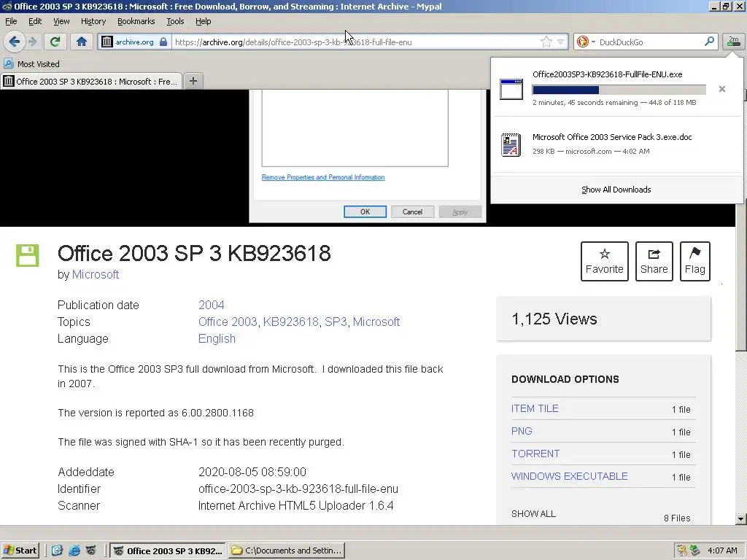Click the DuckDuckGo search input field

click(x=650, y=42)
